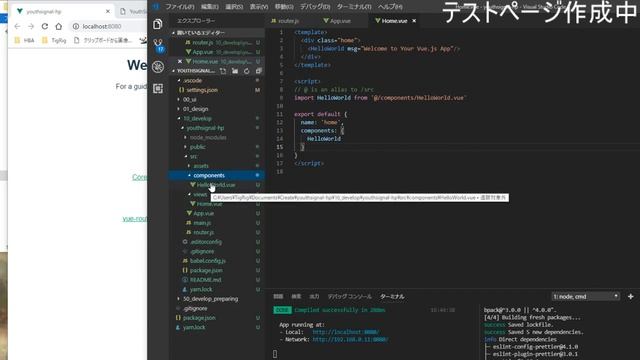The image size is (640, 360).
Task: Close Home.vue in open editors list
Action: click(180, 61)
